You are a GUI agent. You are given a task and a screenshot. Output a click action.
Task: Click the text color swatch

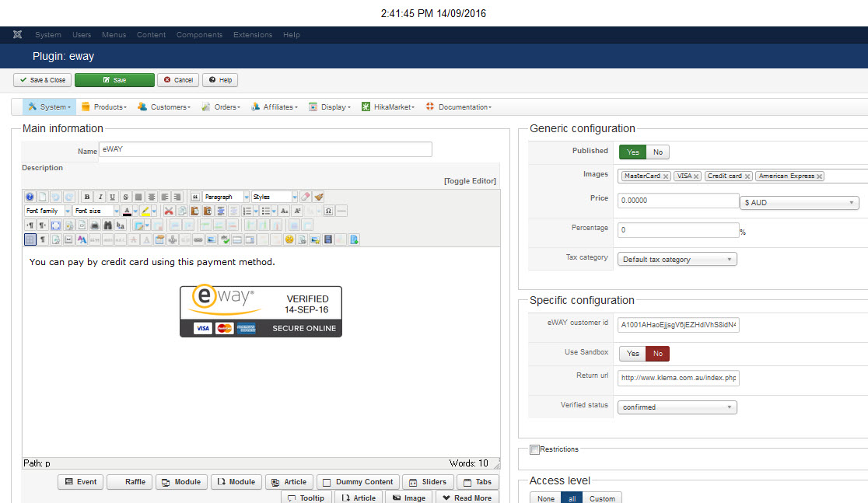pos(128,211)
